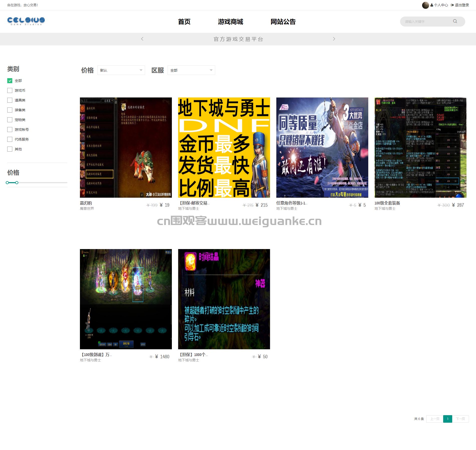Uncheck the 全部 category checkbox
The image size is (476, 450).
tap(10, 81)
